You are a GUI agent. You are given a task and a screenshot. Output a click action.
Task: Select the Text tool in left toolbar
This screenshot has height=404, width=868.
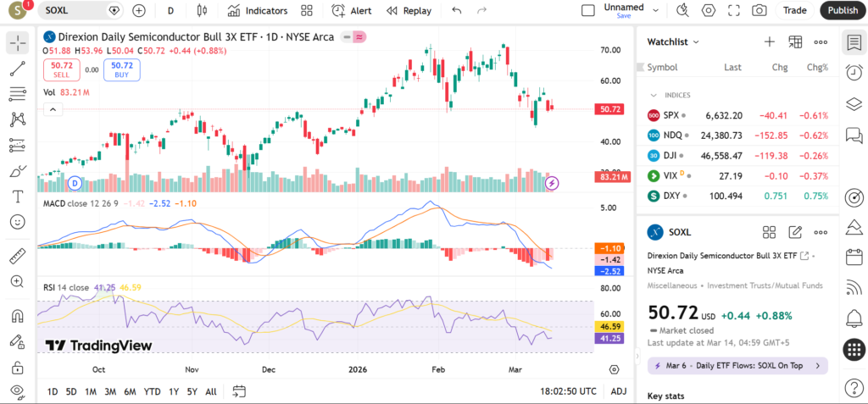(x=18, y=196)
